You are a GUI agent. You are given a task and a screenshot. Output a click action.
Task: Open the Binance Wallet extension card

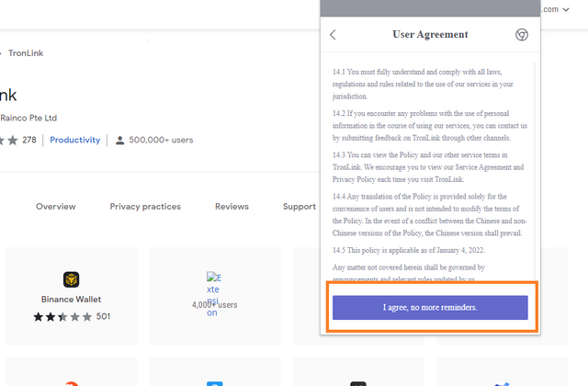[72, 296]
